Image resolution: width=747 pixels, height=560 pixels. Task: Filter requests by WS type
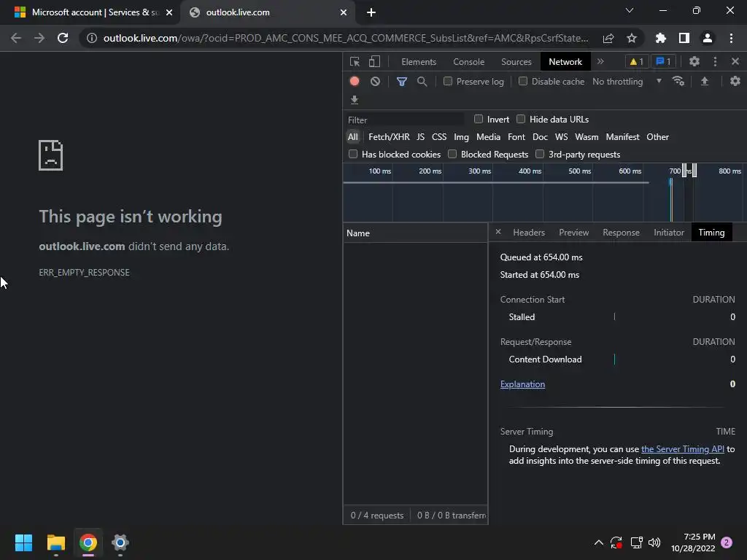(x=561, y=137)
